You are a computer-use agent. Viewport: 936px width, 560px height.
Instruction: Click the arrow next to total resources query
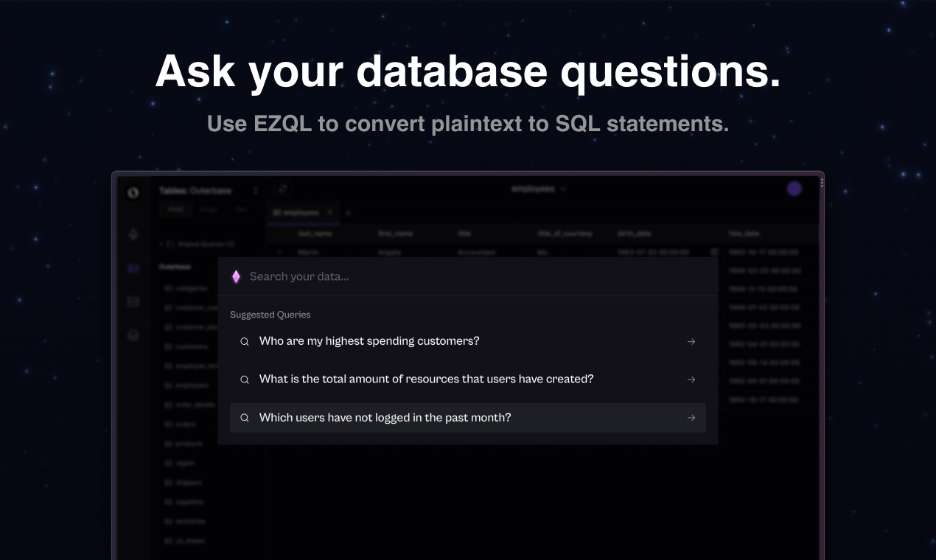click(x=691, y=379)
